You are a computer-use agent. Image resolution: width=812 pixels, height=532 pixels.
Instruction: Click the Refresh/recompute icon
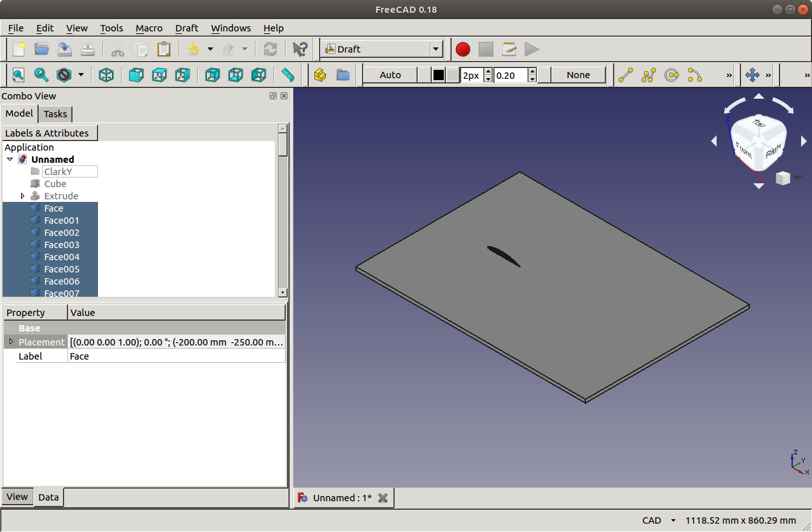click(x=270, y=49)
